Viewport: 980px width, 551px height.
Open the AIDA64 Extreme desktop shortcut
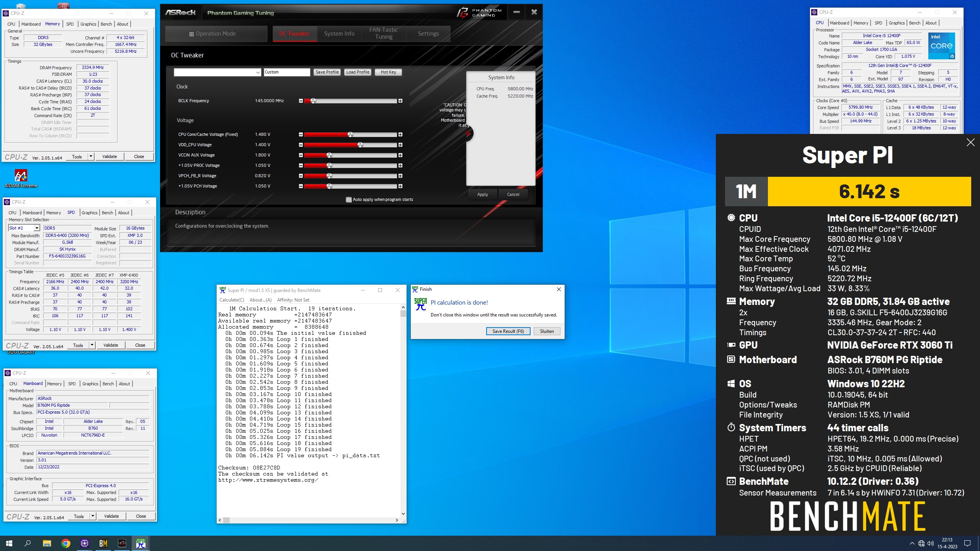pos(21,179)
